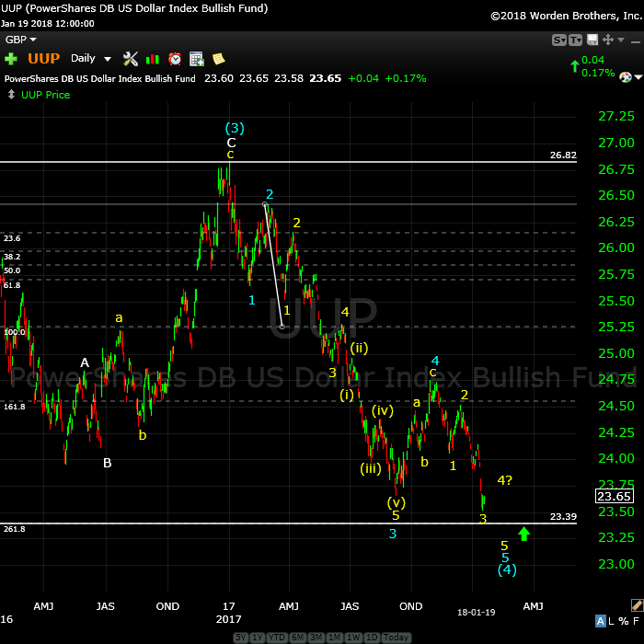
Task: Select the 1M time range
Action: (334, 638)
